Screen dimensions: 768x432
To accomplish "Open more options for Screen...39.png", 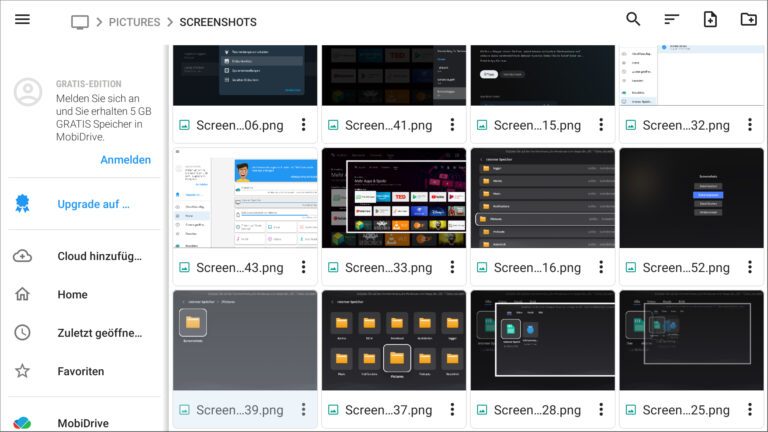I will (x=304, y=409).
